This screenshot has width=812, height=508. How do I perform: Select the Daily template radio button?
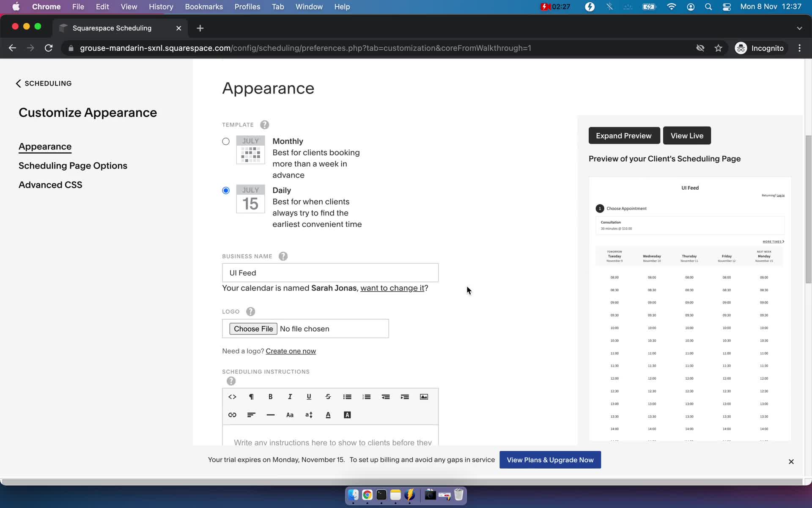(x=225, y=190)
